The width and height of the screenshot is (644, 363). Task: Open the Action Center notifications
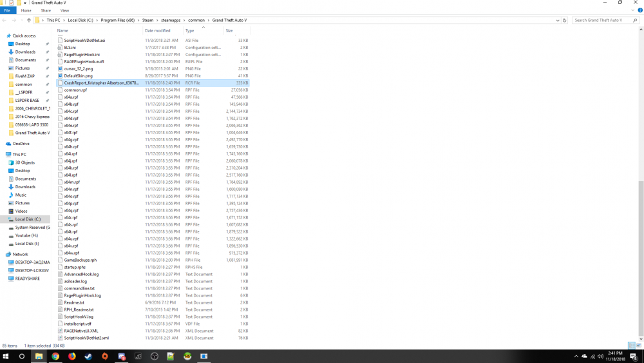pyautogui.click(x=634, y=357)
